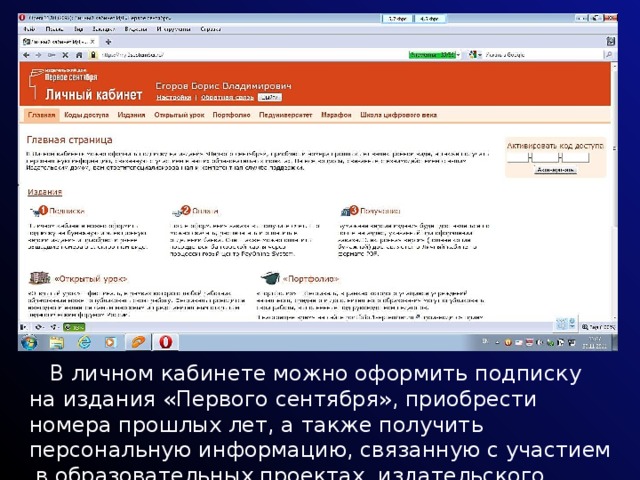Screen dimensions: 640x480
Task: Click the logout button beside Обратная связь
Action: click(x=270, y=97)
